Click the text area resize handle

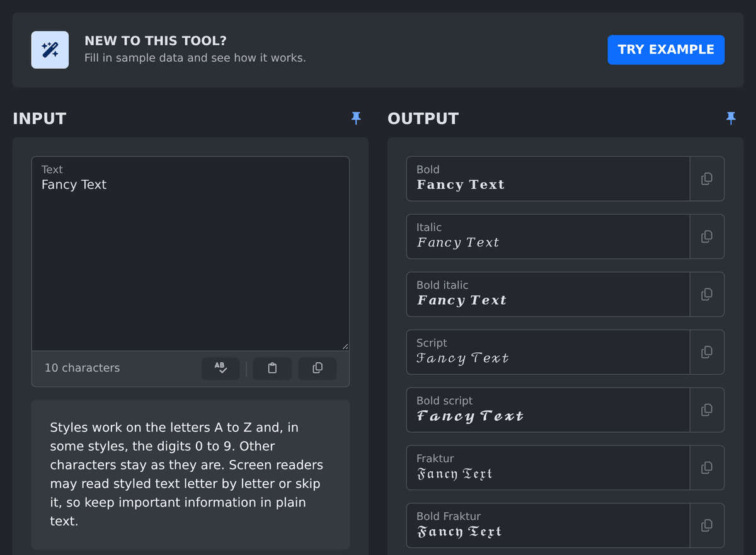click(x=345, y=346)
